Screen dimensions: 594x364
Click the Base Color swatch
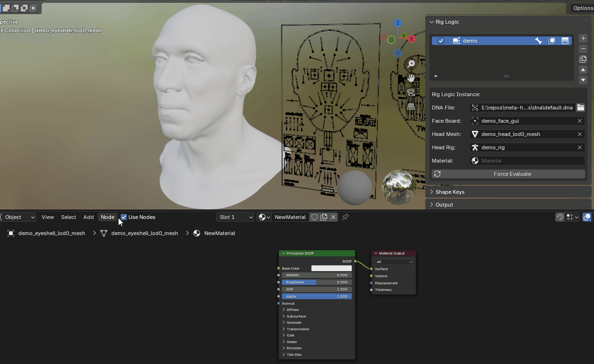331,268
